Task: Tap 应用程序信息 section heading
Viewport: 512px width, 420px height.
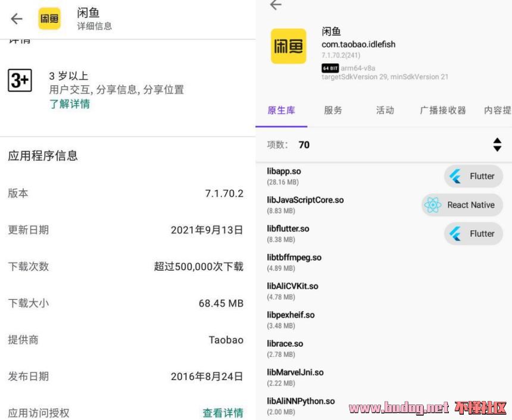Action: tap(43, 156)
